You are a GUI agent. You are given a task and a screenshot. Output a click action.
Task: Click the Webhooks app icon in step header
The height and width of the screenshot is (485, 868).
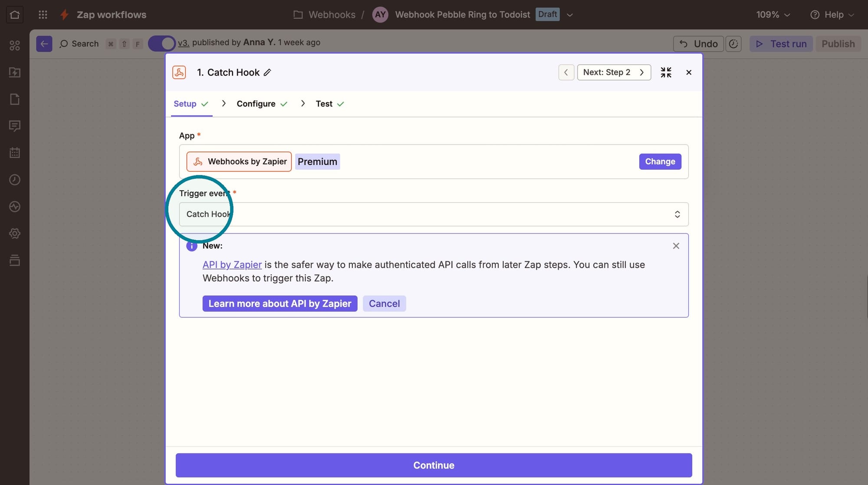(179, 73)
